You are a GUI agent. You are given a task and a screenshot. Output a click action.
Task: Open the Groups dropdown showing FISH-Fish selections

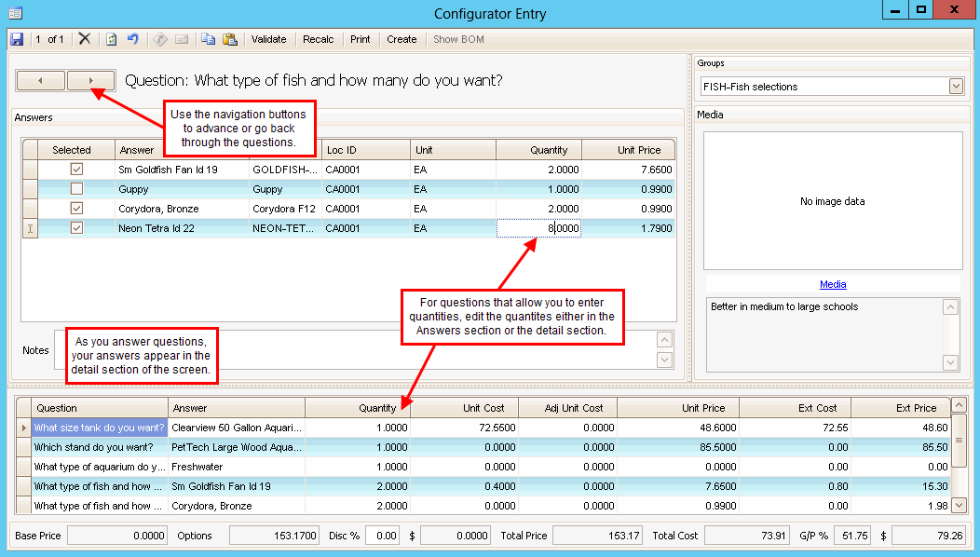[x=956, y=87]
